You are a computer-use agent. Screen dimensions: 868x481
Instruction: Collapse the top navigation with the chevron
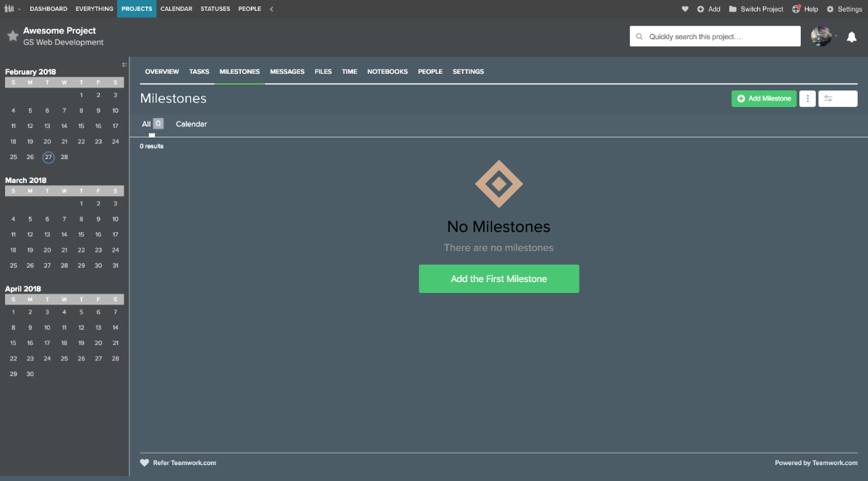[271, 9]
